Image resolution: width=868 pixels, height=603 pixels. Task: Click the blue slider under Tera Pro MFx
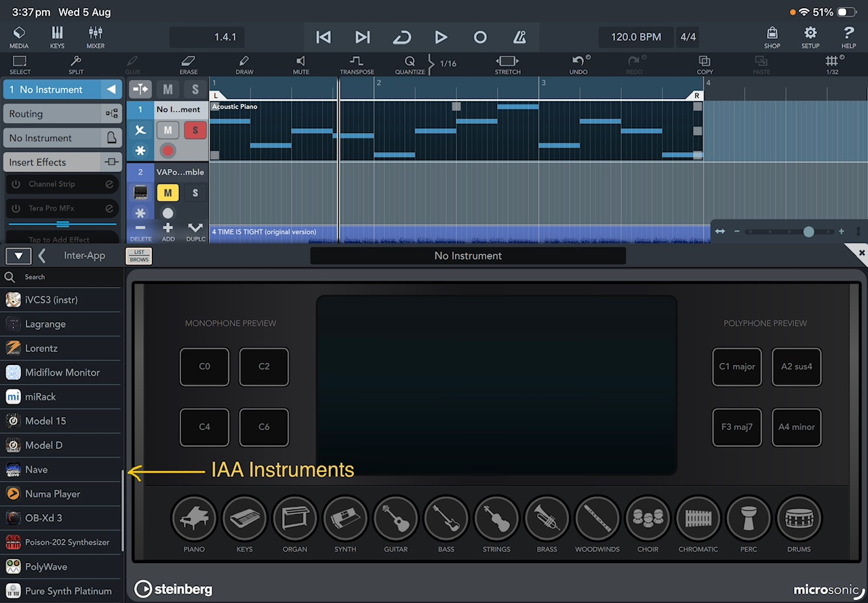[62, 224]
